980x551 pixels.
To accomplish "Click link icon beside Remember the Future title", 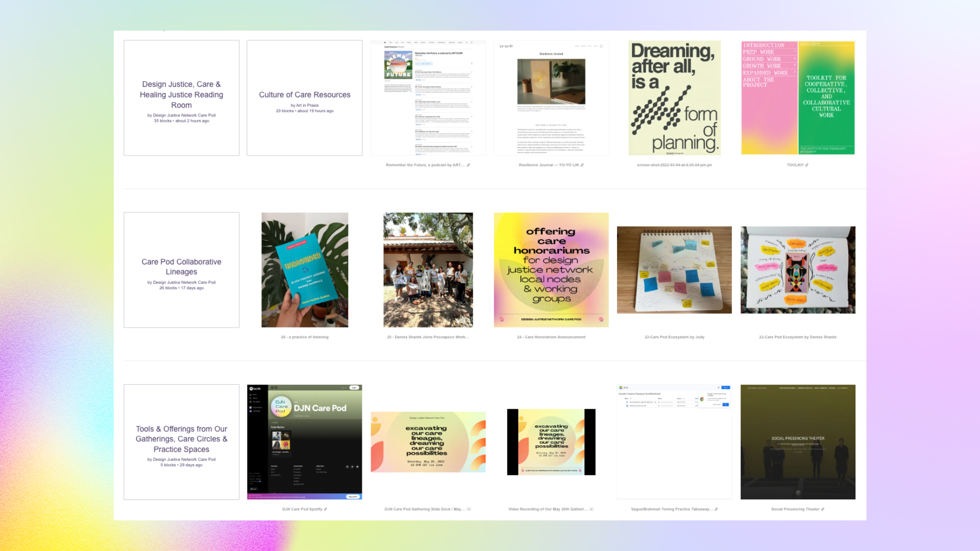I will [x=468, y=165].
